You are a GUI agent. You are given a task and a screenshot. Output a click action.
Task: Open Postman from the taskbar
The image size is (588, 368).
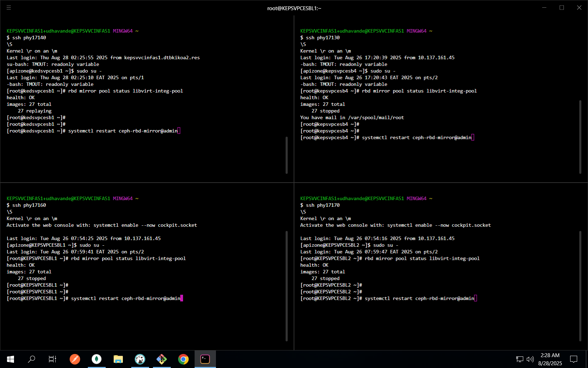click(x=75, y=359)
